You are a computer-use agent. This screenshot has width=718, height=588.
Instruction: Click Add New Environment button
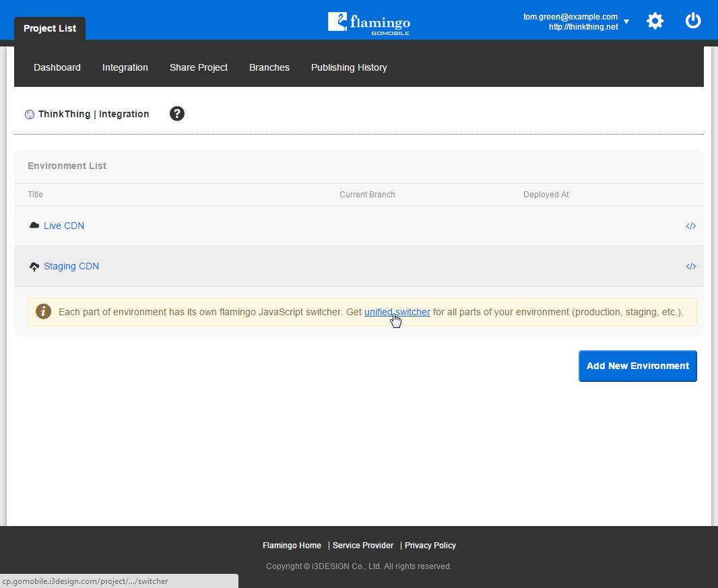[x=637, y=366]
